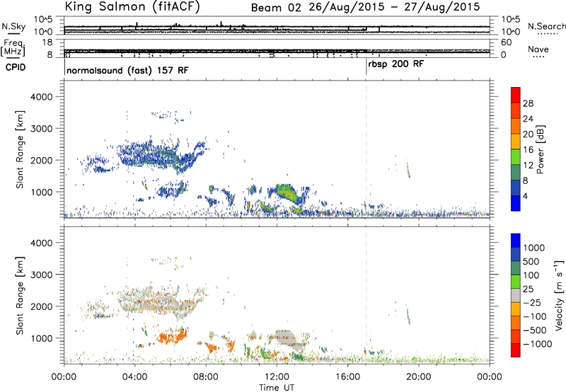The height and width of the screenshot is (392, 566).
Task: Click the 'normalsound (fast) 157 RF' label
Action: (x=127, y=70)
